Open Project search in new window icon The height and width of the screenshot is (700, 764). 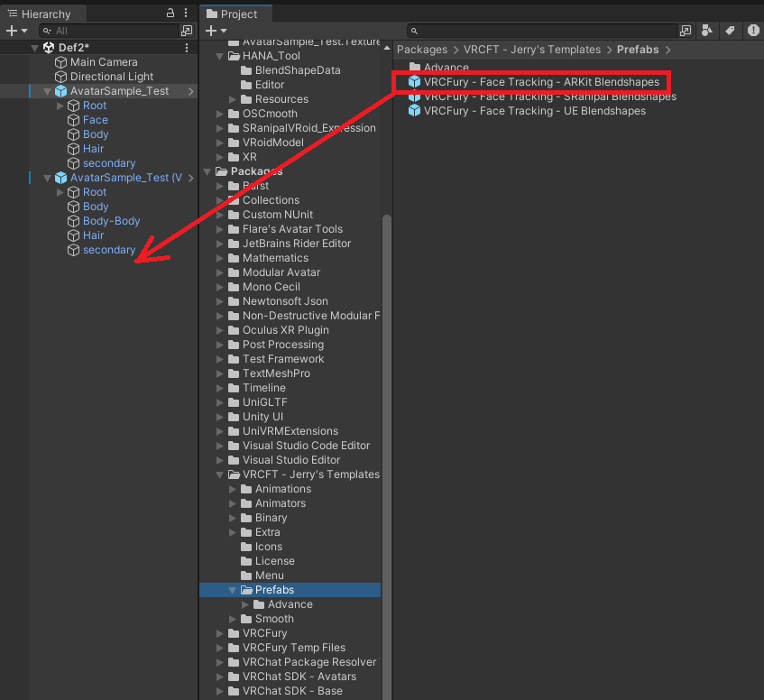[x=686, y=30]
